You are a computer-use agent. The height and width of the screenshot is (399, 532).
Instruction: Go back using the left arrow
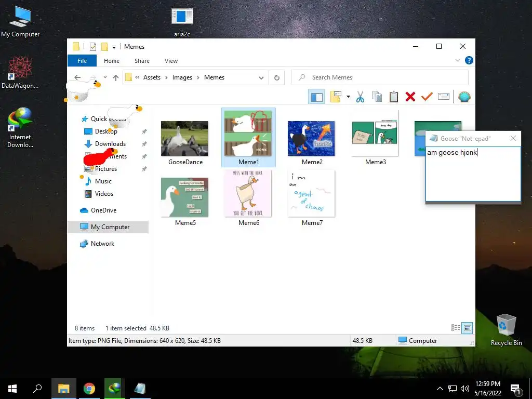(x=77, y=77)
